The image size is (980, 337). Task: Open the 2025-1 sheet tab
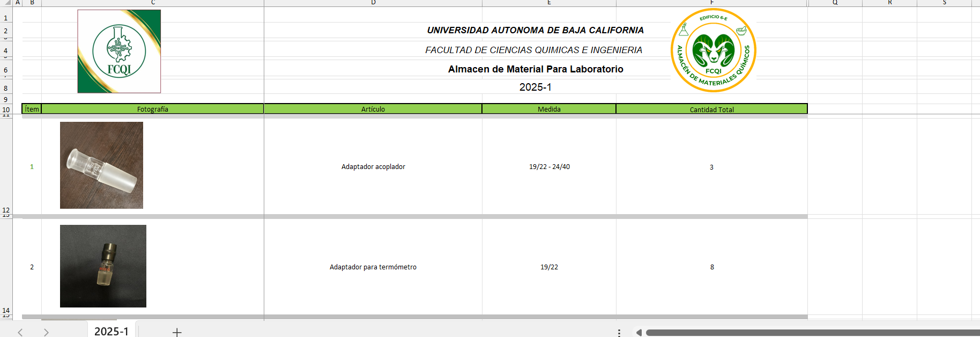(x=112, y=331)
